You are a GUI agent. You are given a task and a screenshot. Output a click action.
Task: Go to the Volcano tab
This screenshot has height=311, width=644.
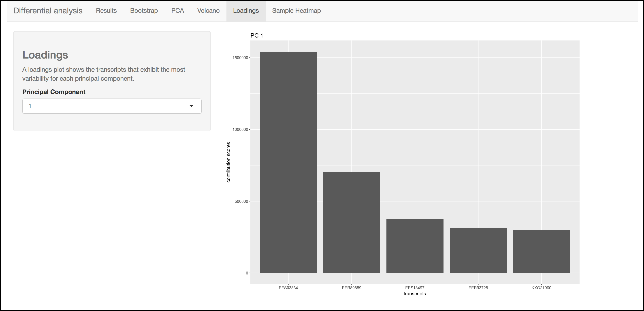click(x=208, y=11)
